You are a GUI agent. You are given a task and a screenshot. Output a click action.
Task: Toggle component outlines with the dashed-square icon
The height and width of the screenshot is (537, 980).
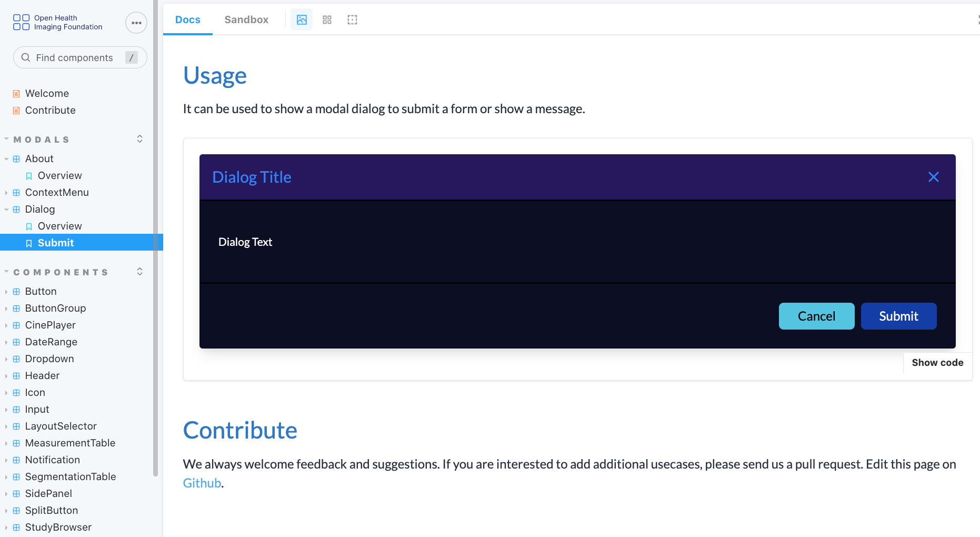point(352,19)
